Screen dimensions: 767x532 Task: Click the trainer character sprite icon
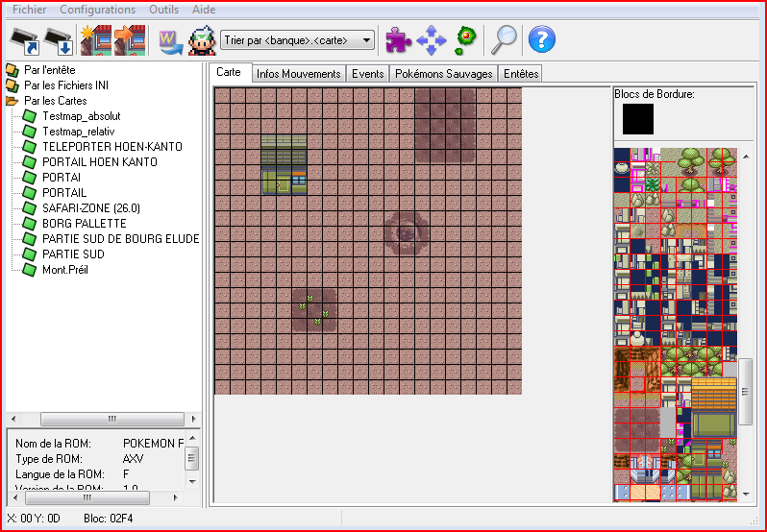click(202, 40)
